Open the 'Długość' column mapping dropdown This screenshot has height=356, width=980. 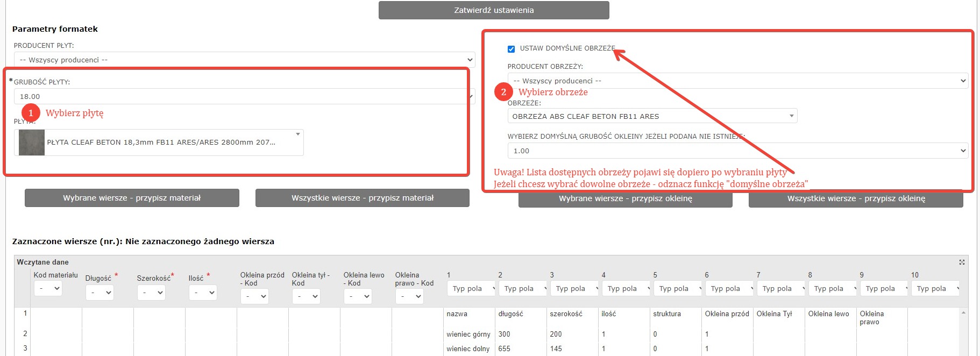100,293
